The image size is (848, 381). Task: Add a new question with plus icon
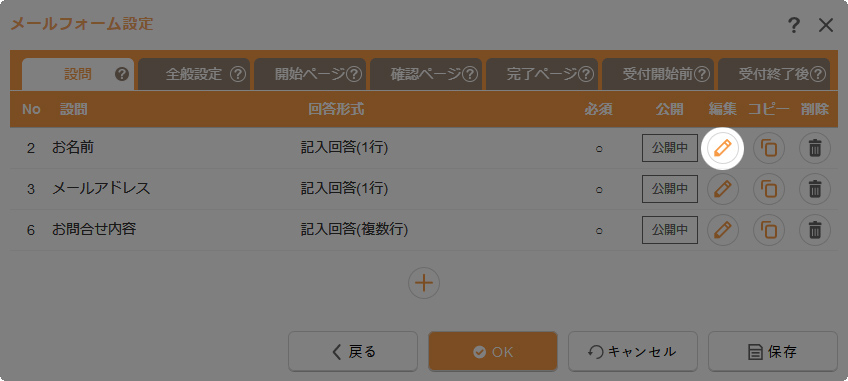coord(424,283)
